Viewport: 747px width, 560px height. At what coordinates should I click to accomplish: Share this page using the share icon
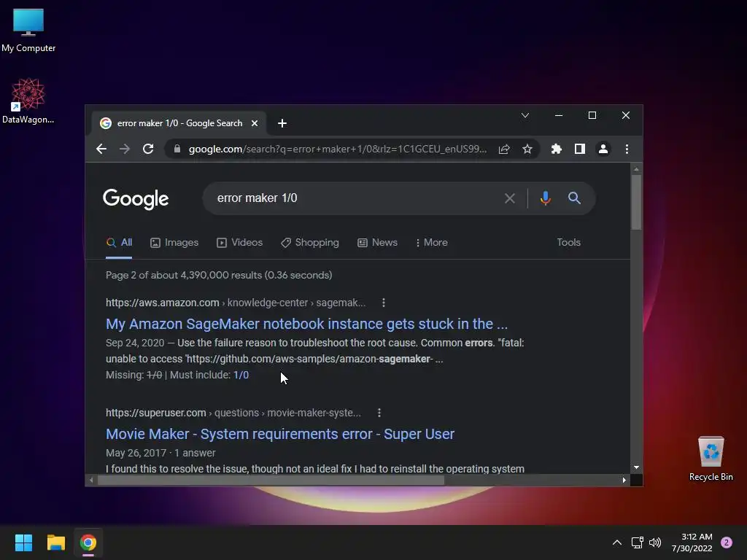(x=504, y=149)
